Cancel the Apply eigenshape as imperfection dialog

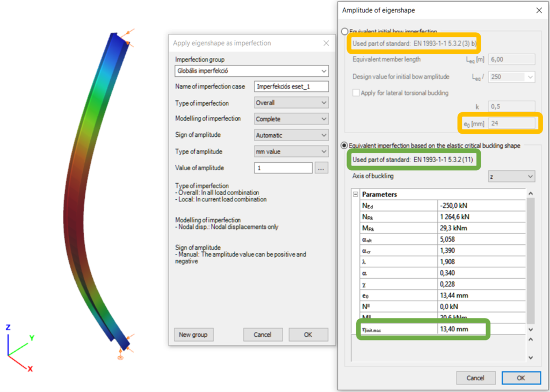pos(263,335)
